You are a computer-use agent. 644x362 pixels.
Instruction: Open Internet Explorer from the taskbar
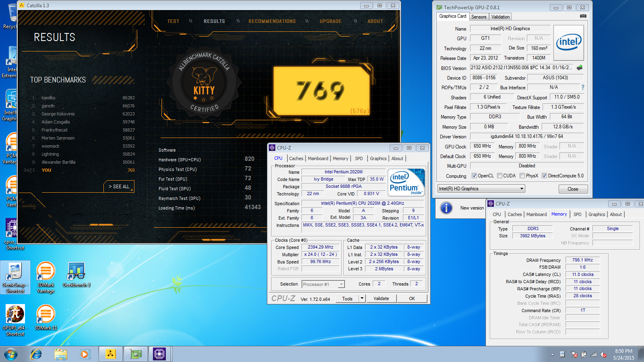pyautogui.click(x=36, y=354)
